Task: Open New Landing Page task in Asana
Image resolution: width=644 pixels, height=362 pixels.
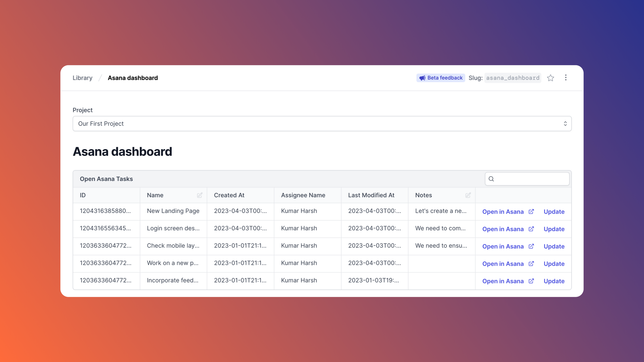Action: click(508, 212)
